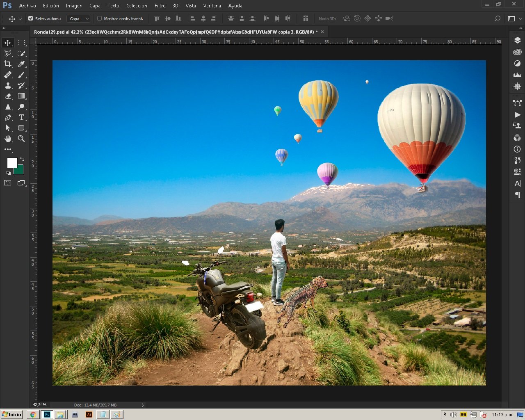Open the Ventana menu

click(x=212, y=6)
